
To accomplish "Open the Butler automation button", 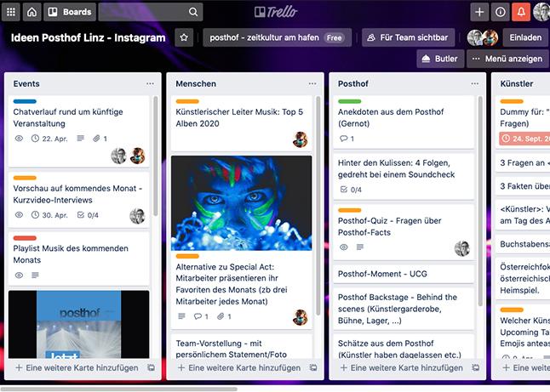I will pos(440,59).
